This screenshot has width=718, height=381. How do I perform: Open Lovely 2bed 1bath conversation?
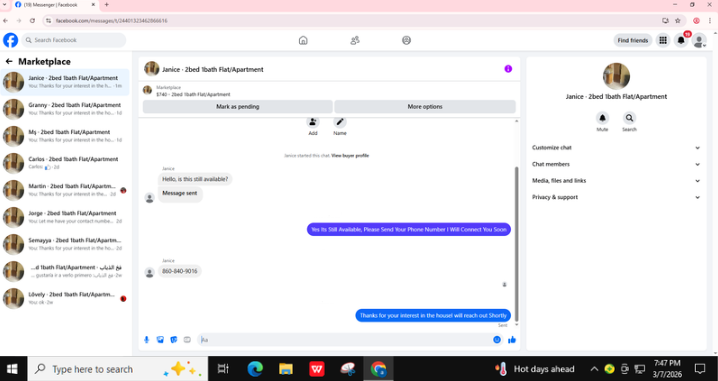click(65, 298)
